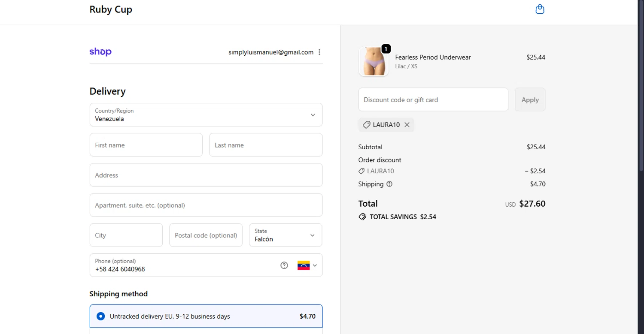Click the Lilac / XS variant text
644x334 pixels.
tap(406, 66)
